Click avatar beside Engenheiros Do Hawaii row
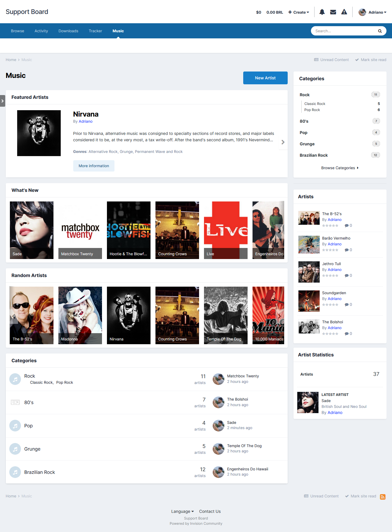 click(218, 472)
